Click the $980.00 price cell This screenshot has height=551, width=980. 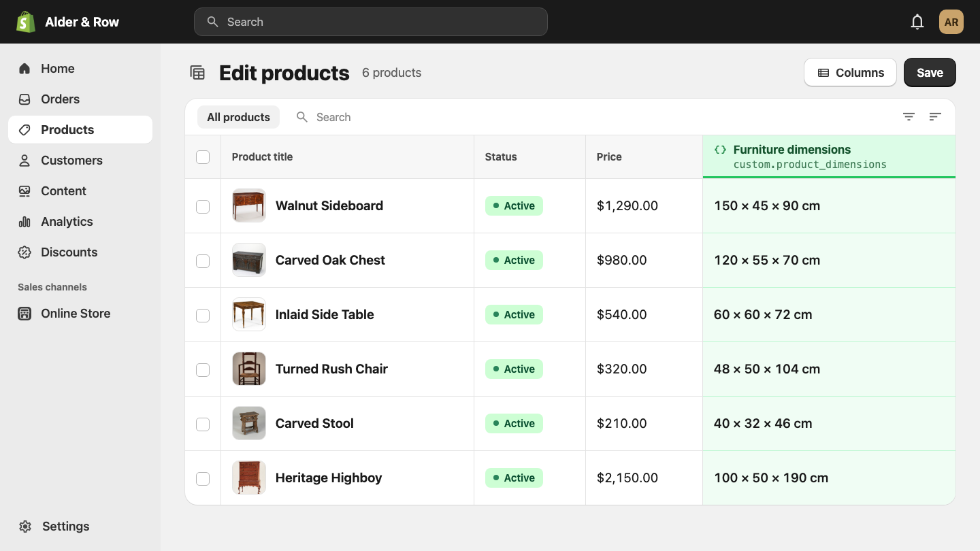pos(644,261)
